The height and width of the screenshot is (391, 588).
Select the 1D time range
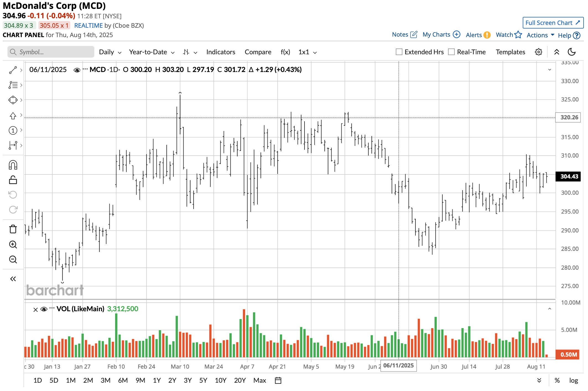(x=38, y=380)
